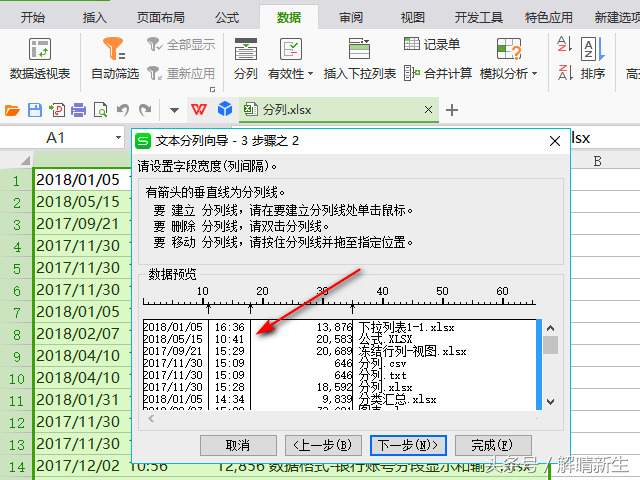Expand the 模拟分析 dropdown arrow
Screen dimensions: 640x480
535,74
